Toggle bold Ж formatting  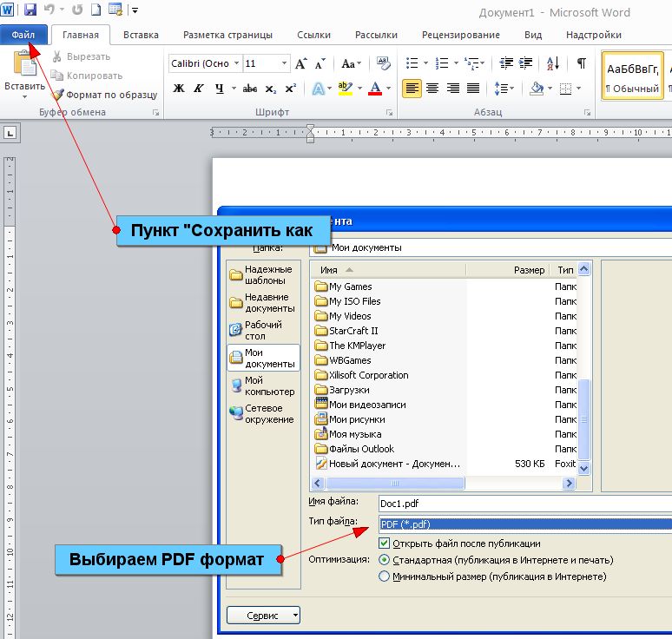179,89
